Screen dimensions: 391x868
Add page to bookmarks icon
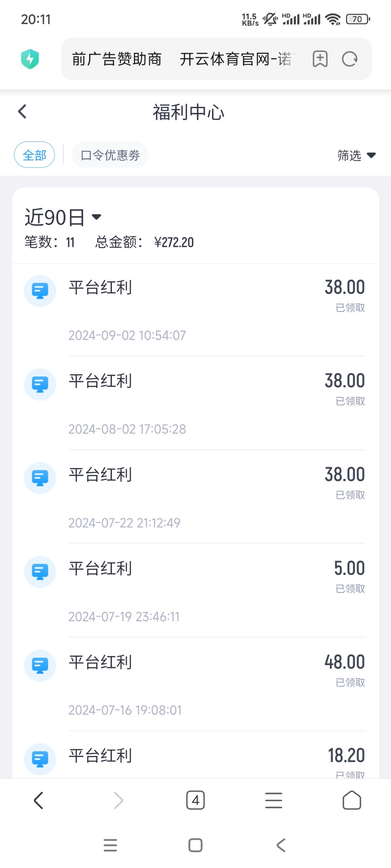[320, 59]
